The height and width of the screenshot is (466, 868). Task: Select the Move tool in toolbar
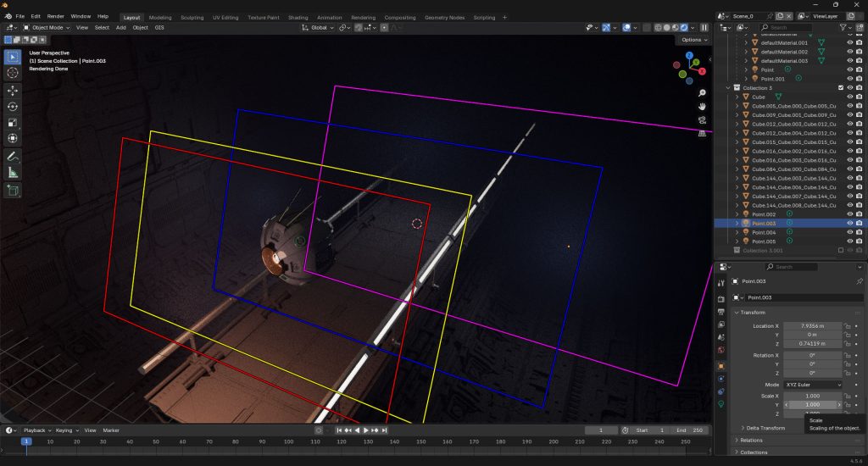pos(13,90)
